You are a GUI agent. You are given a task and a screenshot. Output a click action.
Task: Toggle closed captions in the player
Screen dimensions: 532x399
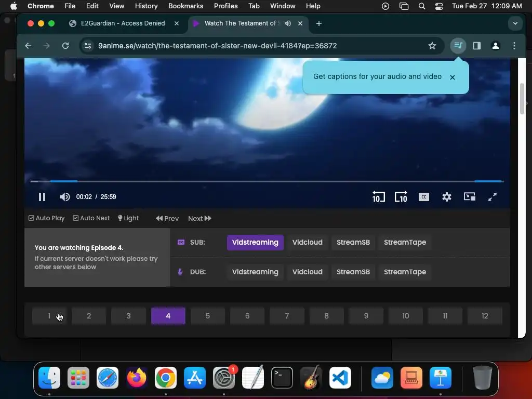click(424, 197)
